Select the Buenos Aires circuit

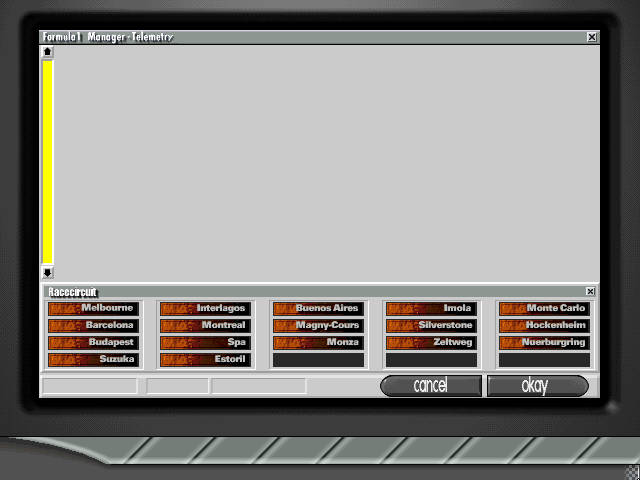(x=318, y=309)
